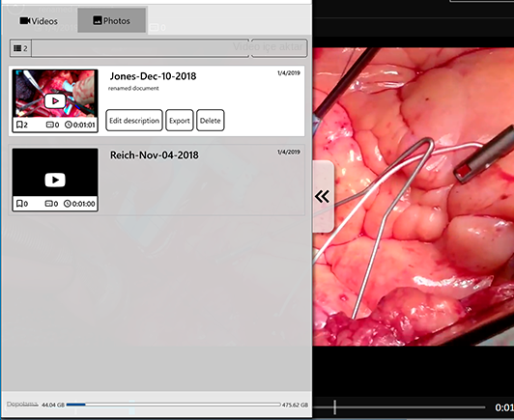Select the Jones-Dec-10-2018 title
The height and width of the screenshot is (420, 514).
point(153,76)
